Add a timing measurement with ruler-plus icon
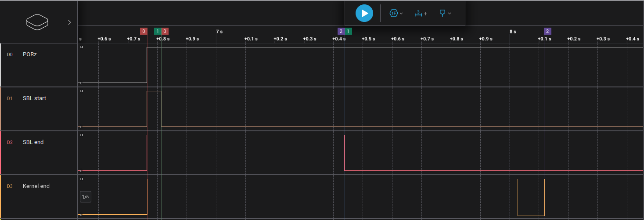The height and width of the screenshot is (220, 644). click(421, 13)
